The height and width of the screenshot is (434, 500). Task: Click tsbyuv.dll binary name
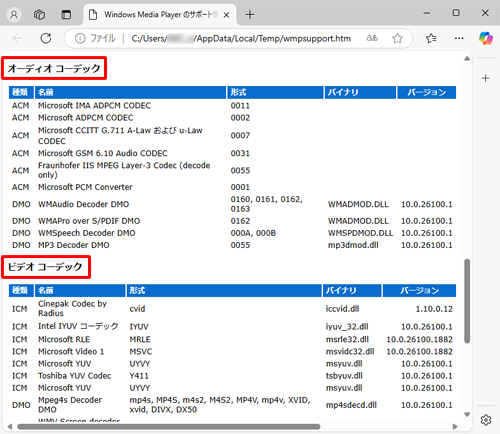(344, 376)
